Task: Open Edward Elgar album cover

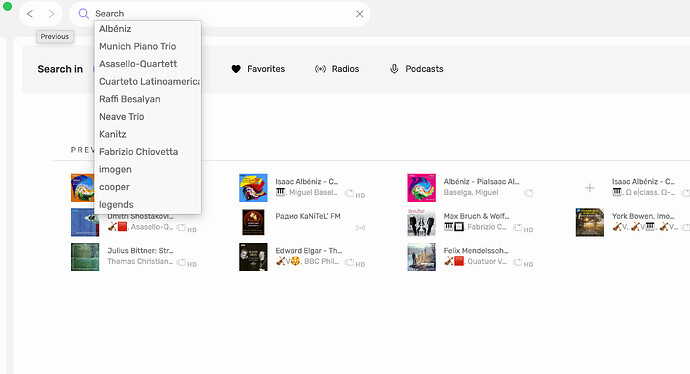Action: [253, 257]
